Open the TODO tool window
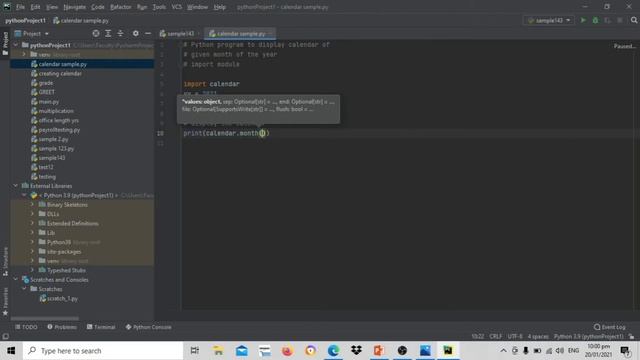Viewport: 640px width, 360px height. [27, 327]
